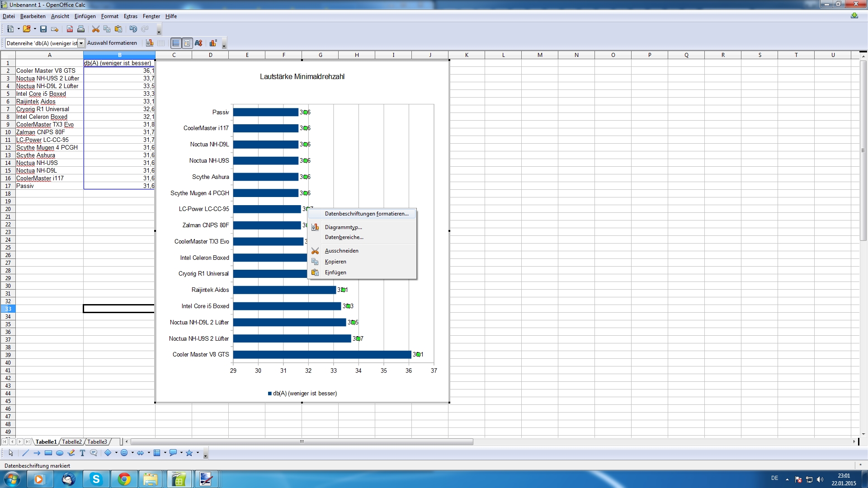Choose the Select arrow tool in the drawing toolbar

click(x=11, y=453)
